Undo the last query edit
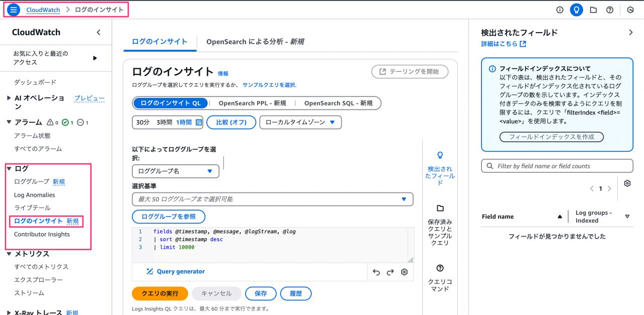The height and width of the screenshot is (315, 644). click(376, 272)
